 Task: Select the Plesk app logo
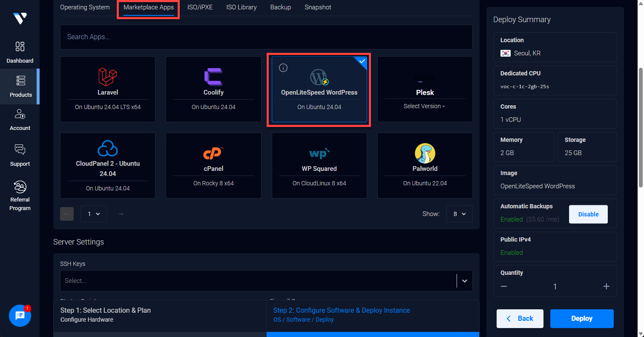[425, 78]
